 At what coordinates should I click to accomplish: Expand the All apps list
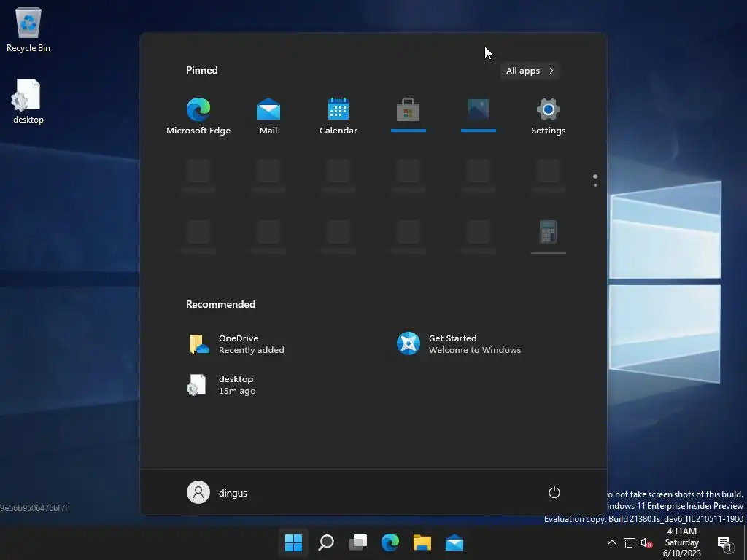(x=530, y=71)
